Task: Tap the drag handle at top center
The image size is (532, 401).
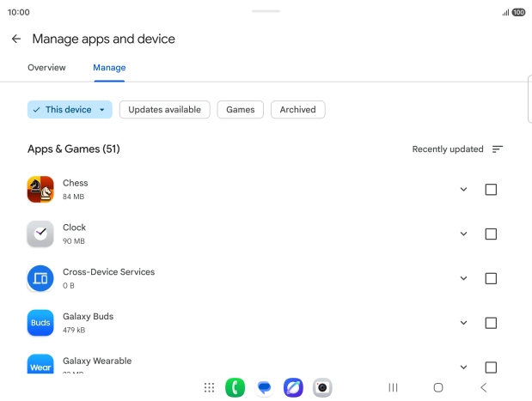Action: (x=266, y=11)
